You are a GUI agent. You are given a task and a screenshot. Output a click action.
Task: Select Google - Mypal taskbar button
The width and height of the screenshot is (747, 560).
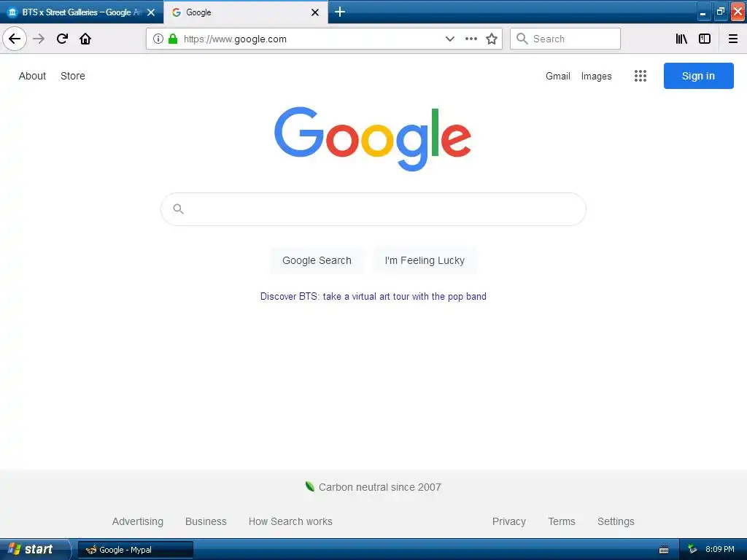(136, 550)
